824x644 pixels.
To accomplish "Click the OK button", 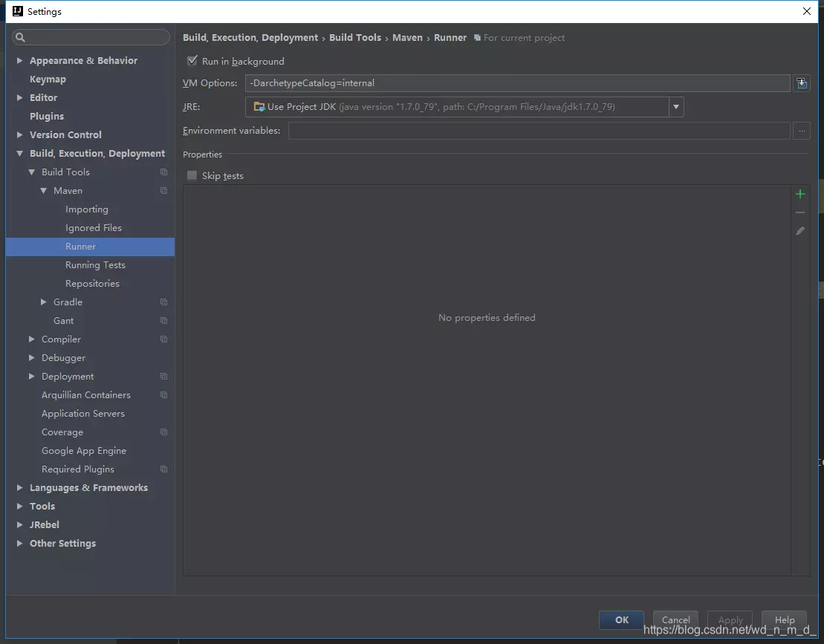I will click(x=621, y=619).
